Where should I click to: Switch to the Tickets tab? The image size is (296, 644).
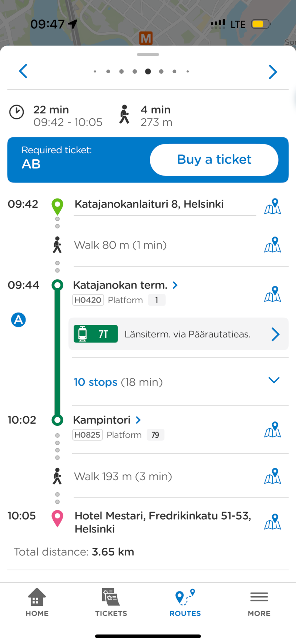(x=111, y=603)
